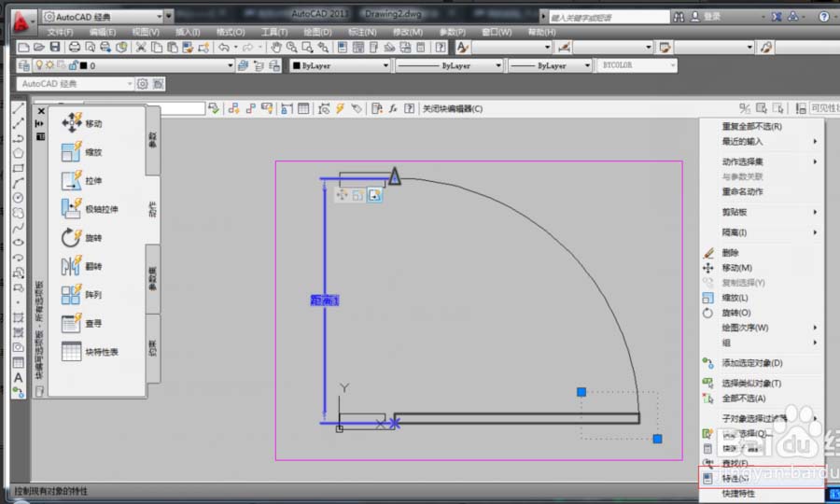Open the layer name dropdown list
Image resolution: width=840 pixels, height=504 pixels.
coord(230,66)
